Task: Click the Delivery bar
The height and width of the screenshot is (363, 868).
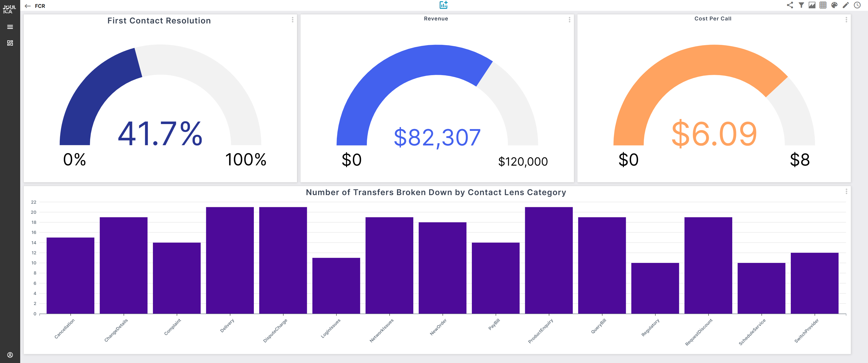Action: pyautogui.click(x=230, y=260)
